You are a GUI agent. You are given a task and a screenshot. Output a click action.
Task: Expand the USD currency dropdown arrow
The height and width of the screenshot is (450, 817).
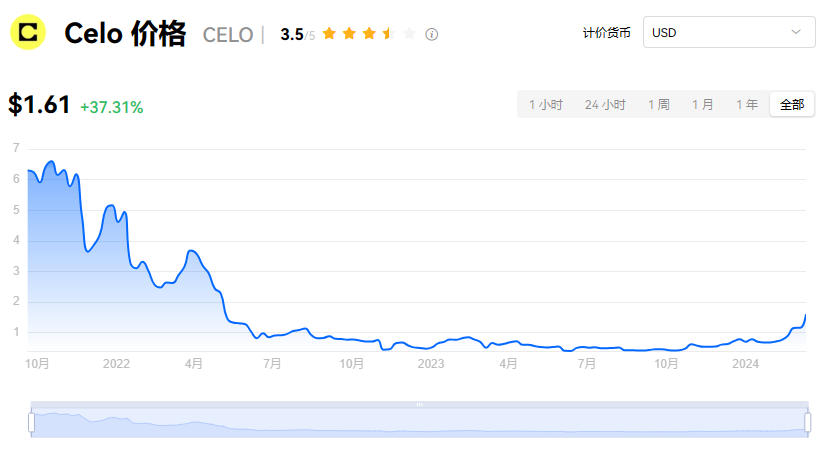[x=796, y=32]
